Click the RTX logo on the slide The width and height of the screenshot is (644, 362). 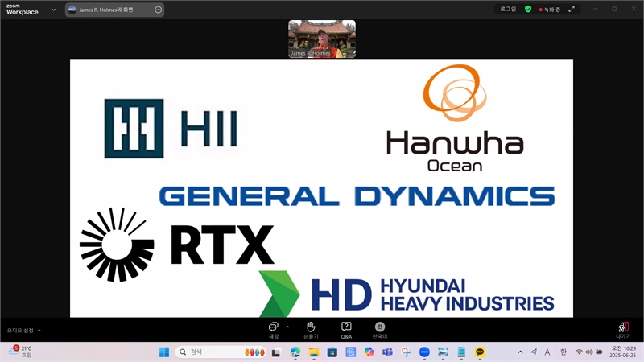(x=176, y=245)
